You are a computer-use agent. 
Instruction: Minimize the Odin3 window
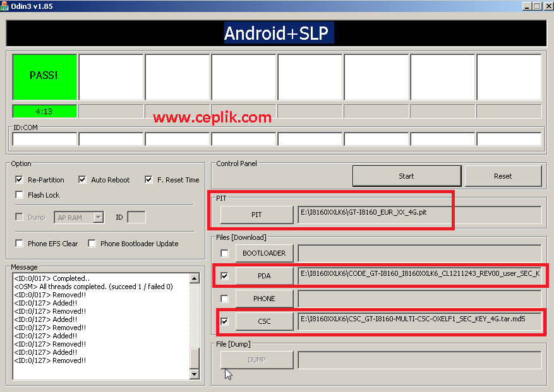tap(527, 6)
